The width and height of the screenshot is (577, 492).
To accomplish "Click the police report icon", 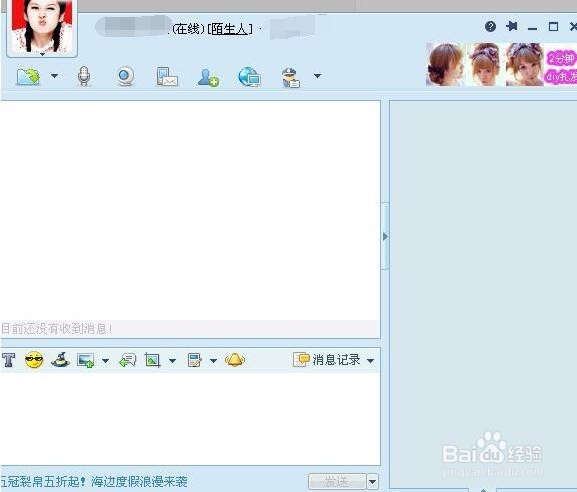I will point(291,78).
